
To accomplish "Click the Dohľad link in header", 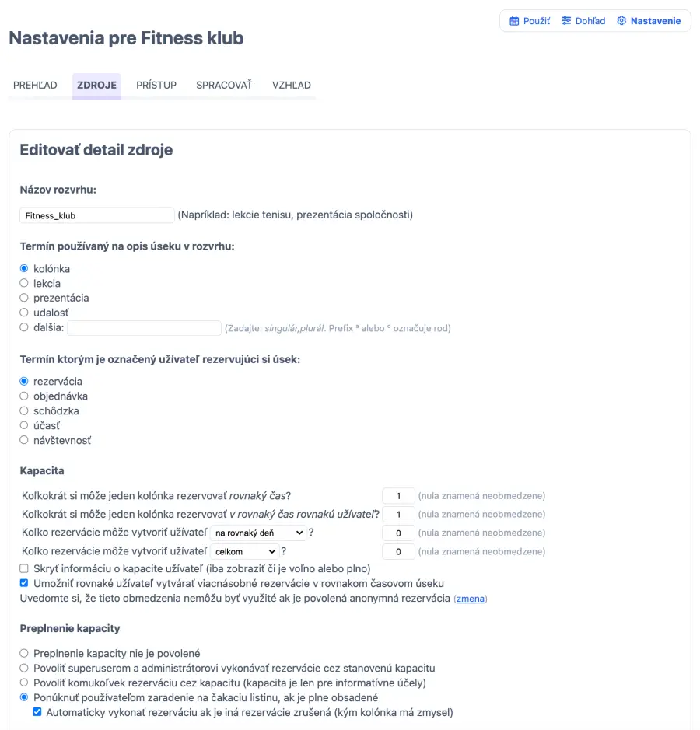I will pos(590,21).
